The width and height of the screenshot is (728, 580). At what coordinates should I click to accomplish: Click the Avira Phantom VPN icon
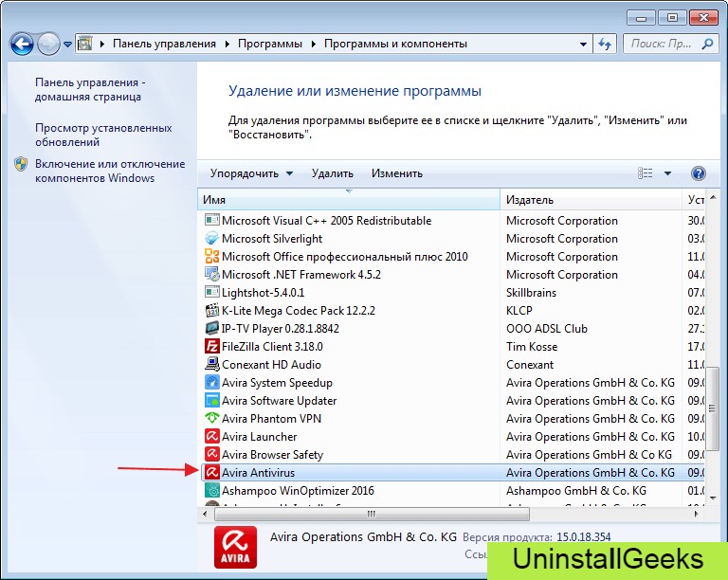click(x=211, y=418)
